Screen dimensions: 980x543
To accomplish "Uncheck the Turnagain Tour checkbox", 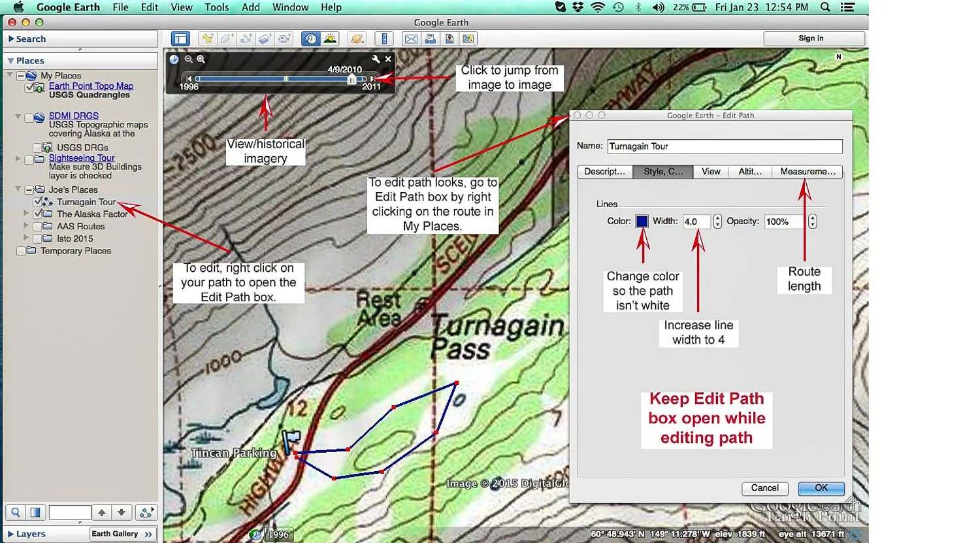I will pyautogui.click(x=37, y=202).
